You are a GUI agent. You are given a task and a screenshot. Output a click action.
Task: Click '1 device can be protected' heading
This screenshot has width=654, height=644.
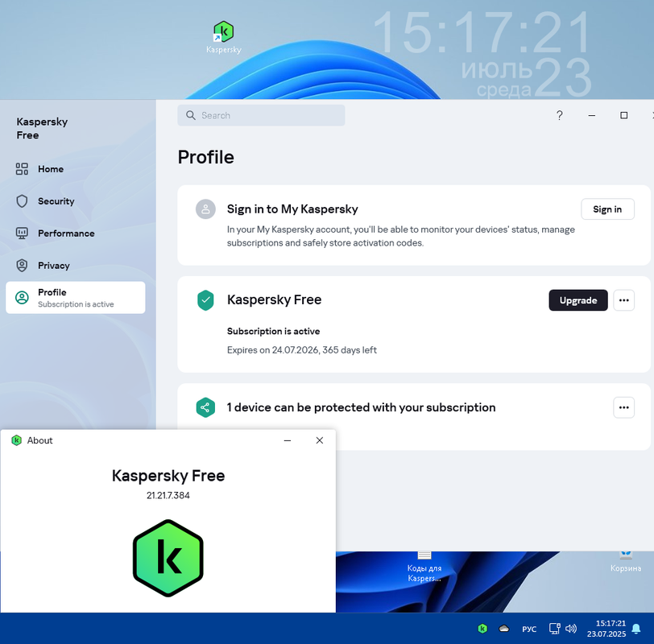(361, 407)
